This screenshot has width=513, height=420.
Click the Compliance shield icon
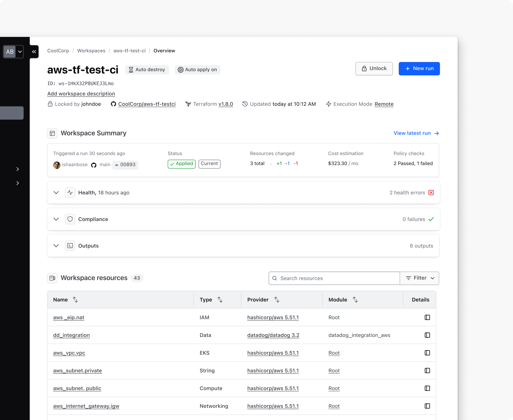(70, 219)
